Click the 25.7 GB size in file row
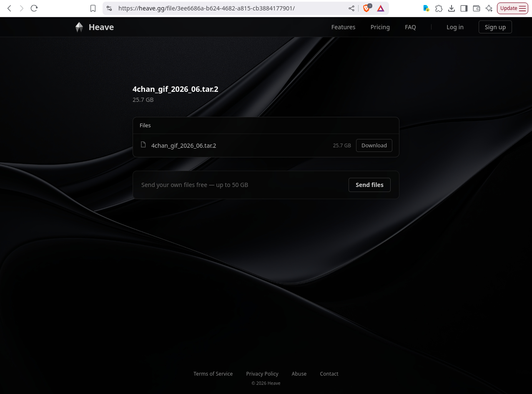Screen dimensions: 532x394 tap(342, 146)
